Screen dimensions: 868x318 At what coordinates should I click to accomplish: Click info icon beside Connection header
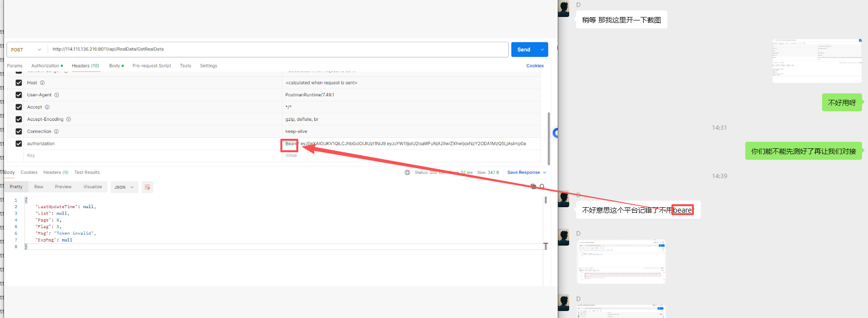pos(56,131)
